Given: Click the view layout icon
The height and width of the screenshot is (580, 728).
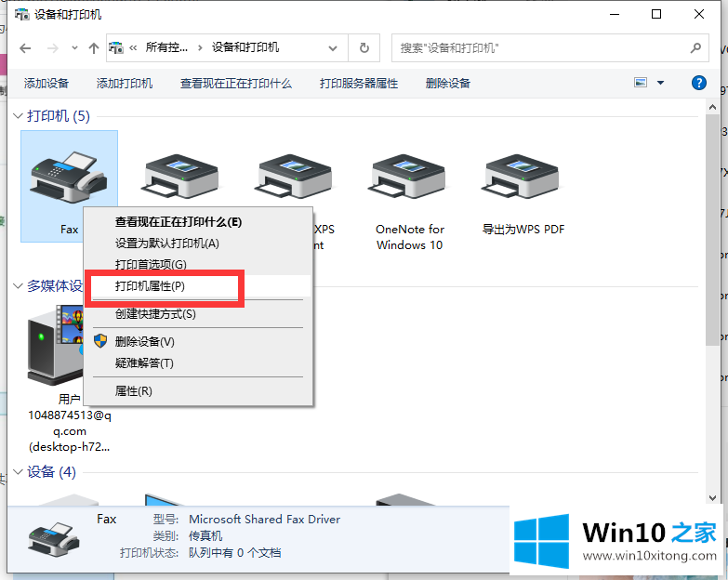Looking at the screenshot, I should click(x=641, y=83).
